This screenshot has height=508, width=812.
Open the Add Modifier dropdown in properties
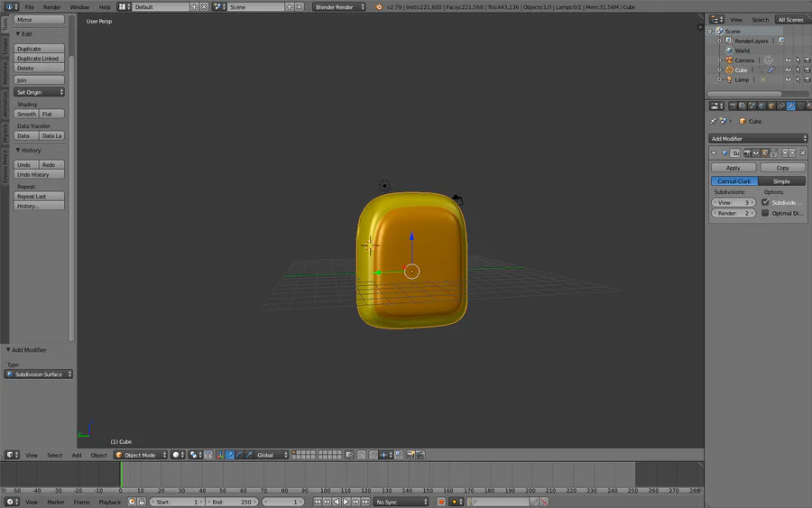point(758,139)
